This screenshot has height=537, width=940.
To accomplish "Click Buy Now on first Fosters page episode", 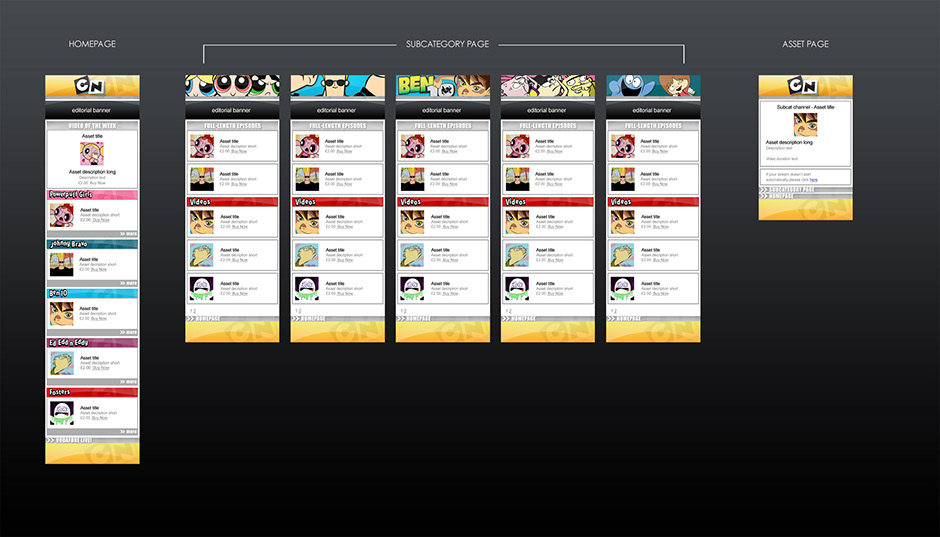I will (x=660, y=151).
